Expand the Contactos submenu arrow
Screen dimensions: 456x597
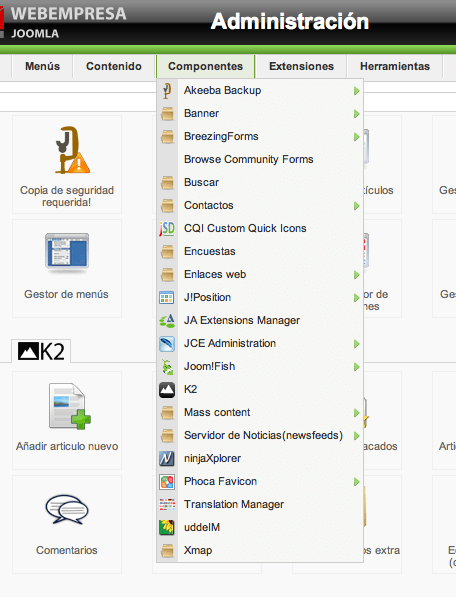[357, 206]
